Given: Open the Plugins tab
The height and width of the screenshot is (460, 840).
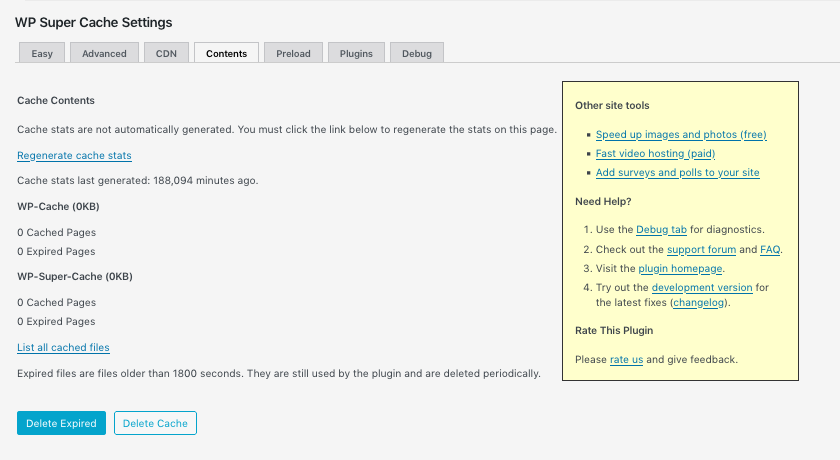Looking at the screenshot, I should [x=356, y=53].
